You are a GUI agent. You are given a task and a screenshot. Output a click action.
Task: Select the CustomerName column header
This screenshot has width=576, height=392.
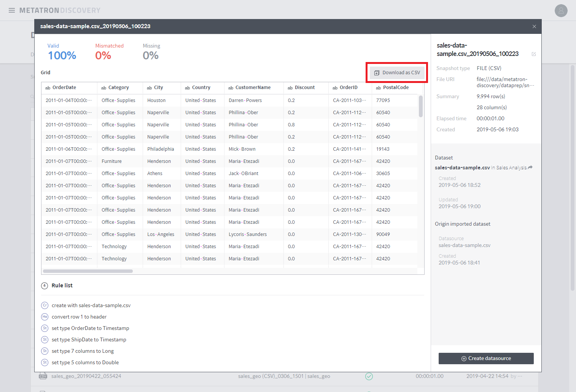point(254,88)
